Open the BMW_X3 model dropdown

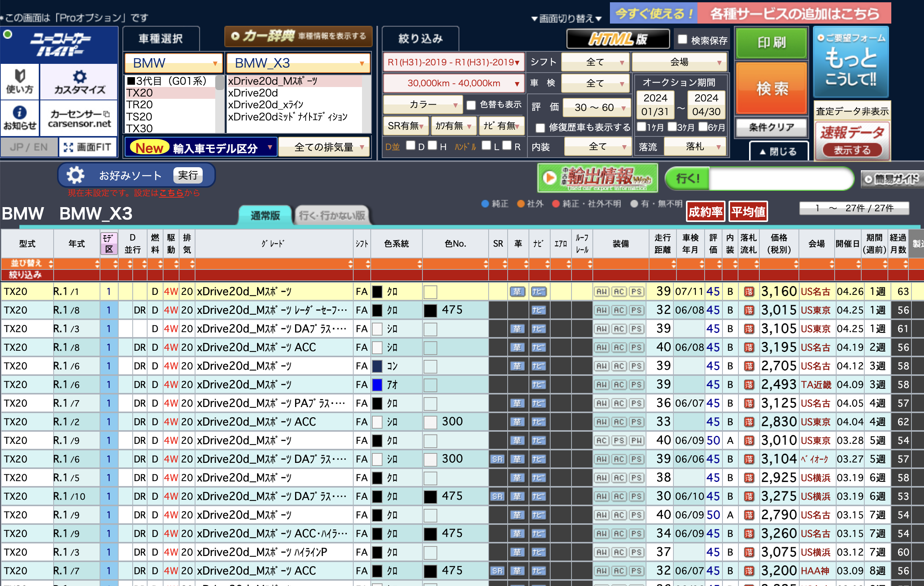click(x=298, y=63)
